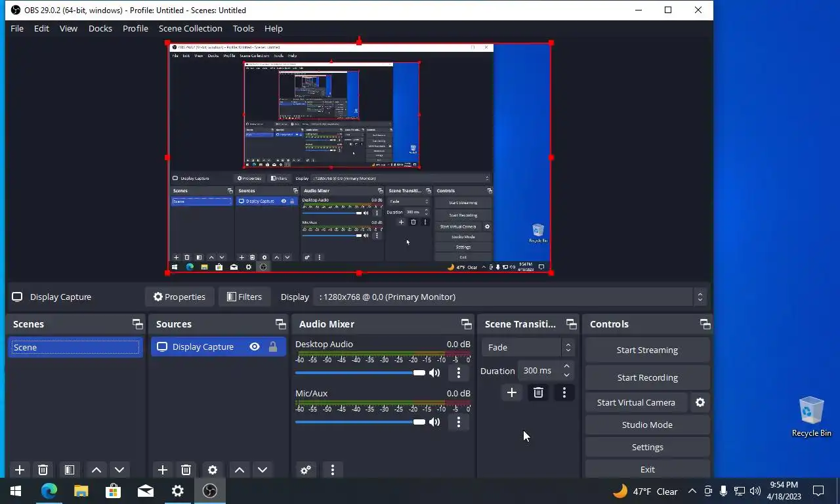This screenshot has width=840, height=504.
Task: Mute Mic/Aux speaker icon
Action: 434,422
